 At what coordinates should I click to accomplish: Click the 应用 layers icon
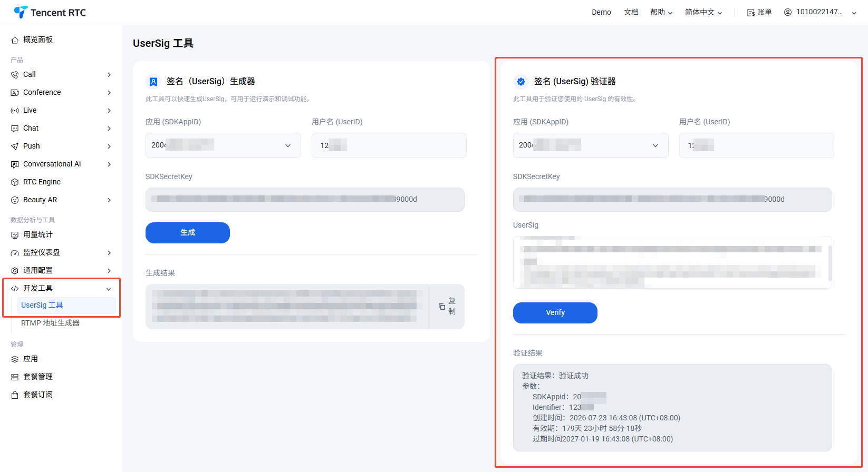pos(15,359)
